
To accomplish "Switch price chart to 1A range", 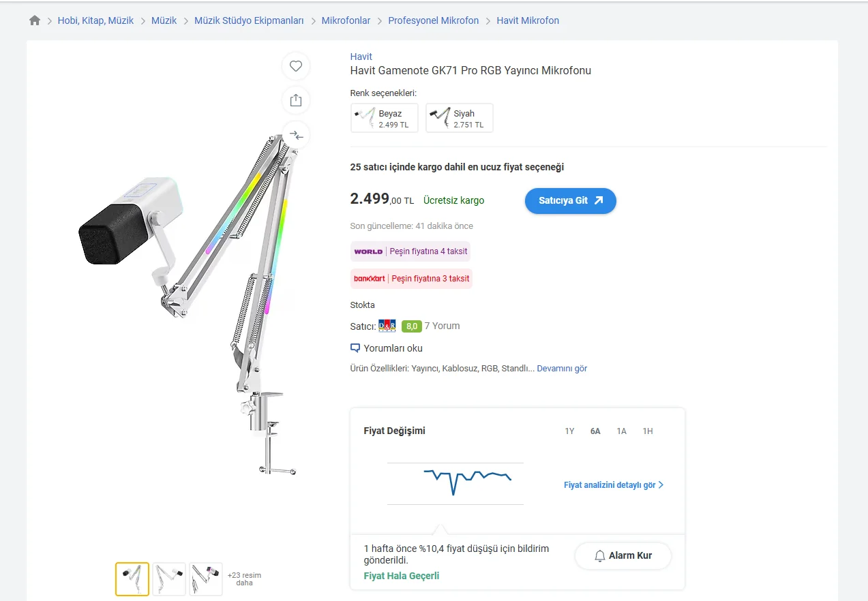I will click(x=621, y=431).
